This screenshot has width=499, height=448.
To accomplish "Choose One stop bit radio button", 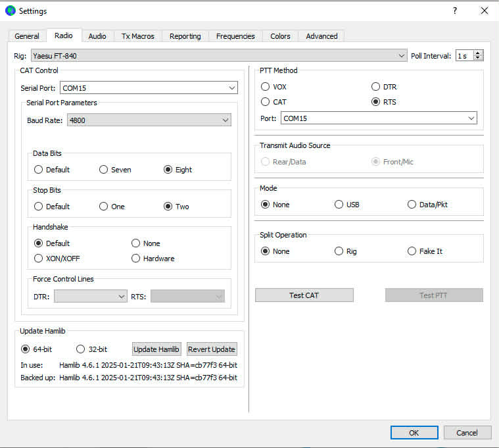I will click(104, 207).
